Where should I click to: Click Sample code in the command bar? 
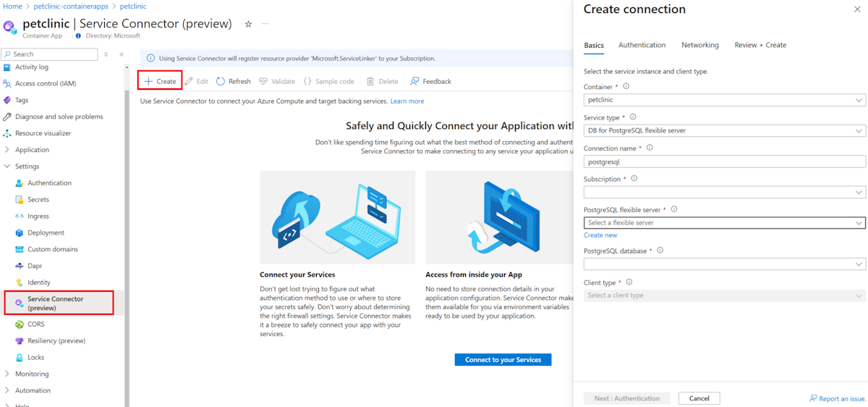tap(328, 81)
